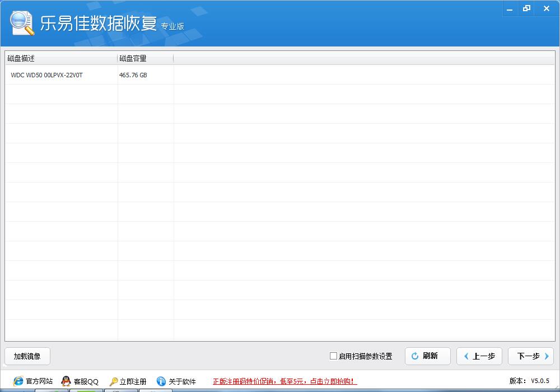560x392 pixels.
Task: Click the 官方网站 browser icon
Action: (18, 381)
